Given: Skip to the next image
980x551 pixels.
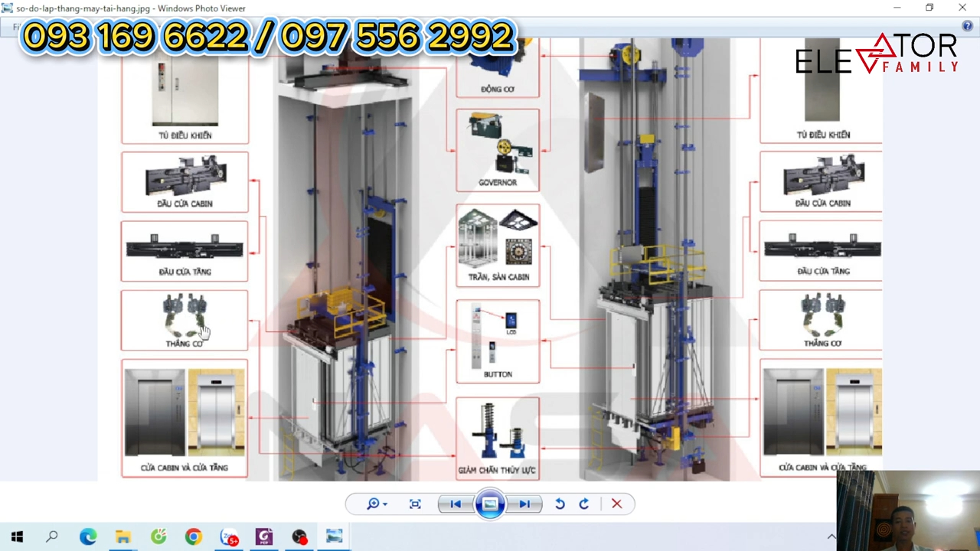Looking at the screenshot, I should tap(524, 504).
